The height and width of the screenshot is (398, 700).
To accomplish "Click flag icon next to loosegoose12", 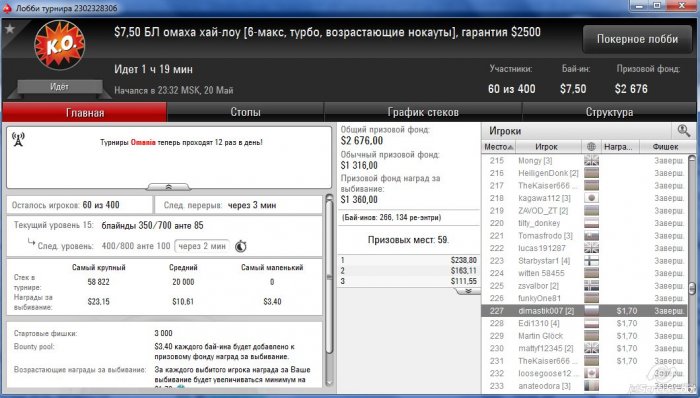I will tap(591, 373).
